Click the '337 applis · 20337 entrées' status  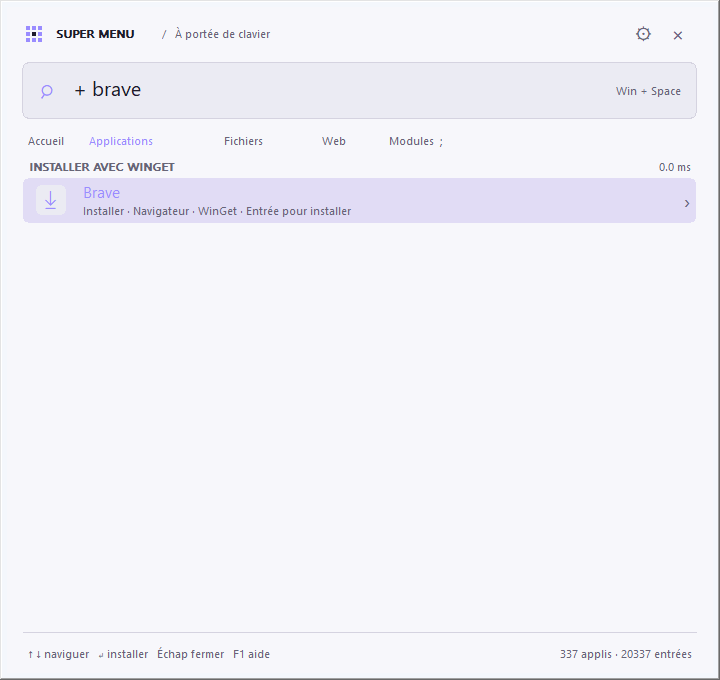625,654
